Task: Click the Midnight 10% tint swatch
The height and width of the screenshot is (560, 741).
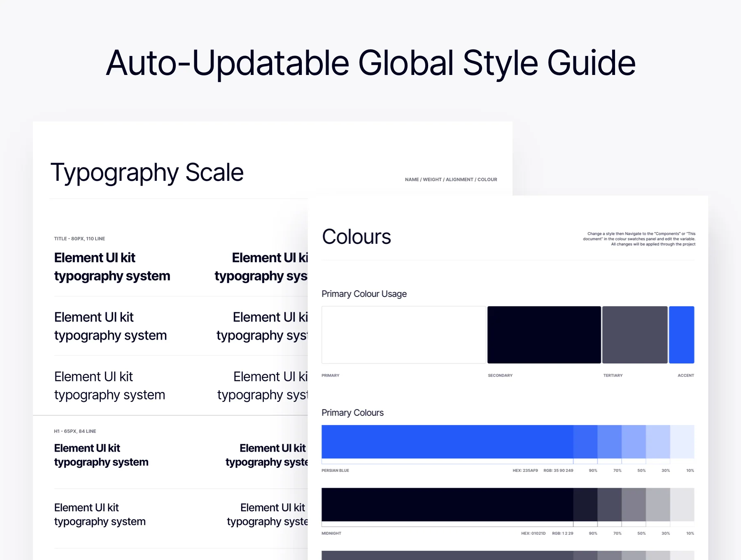Action: click(683, 505)
